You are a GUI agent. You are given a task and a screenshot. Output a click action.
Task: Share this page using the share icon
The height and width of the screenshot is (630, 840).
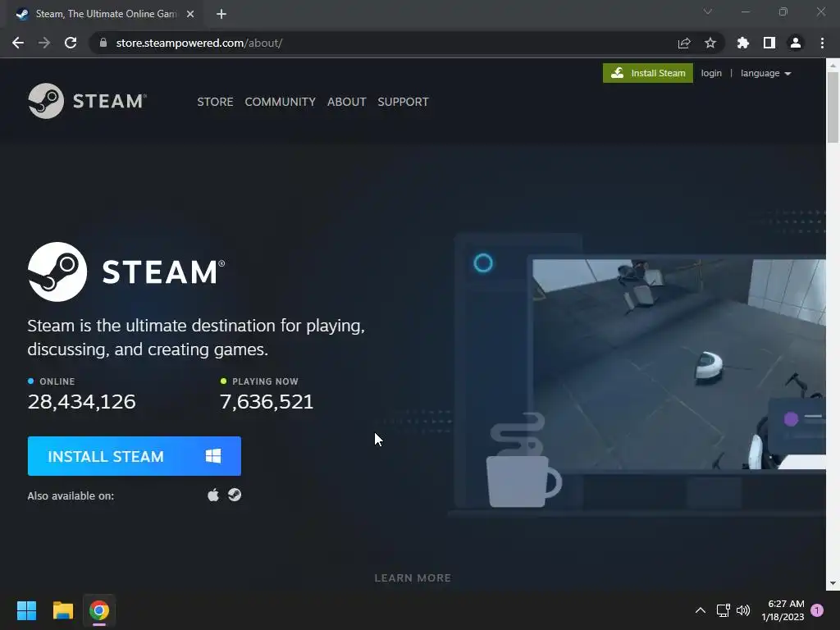click(684, 43)
